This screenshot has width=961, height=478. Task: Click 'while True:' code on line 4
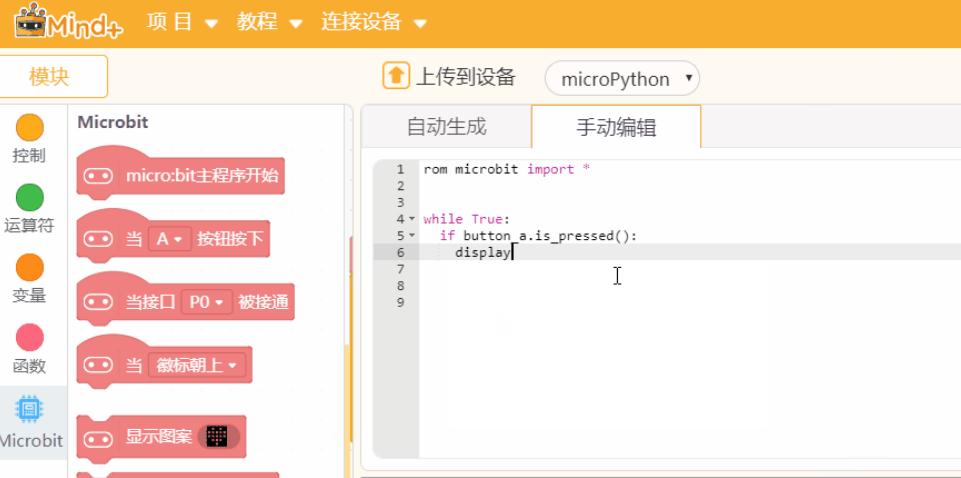click(466, 219)
